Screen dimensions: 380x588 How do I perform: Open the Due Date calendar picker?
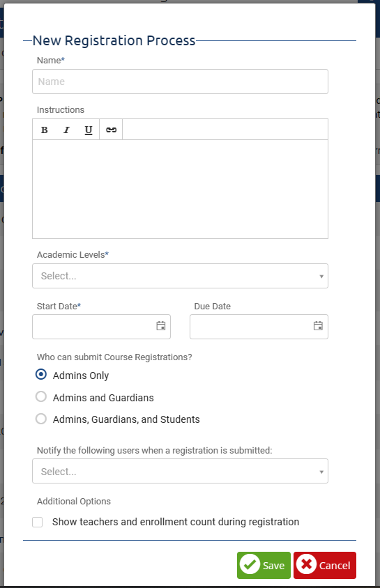[x=318, y=326]
